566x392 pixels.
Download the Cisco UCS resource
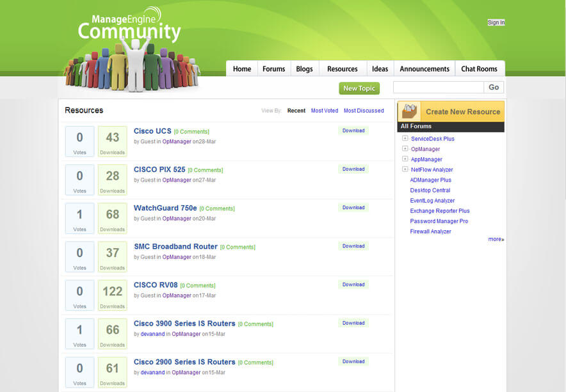point(353,130)
